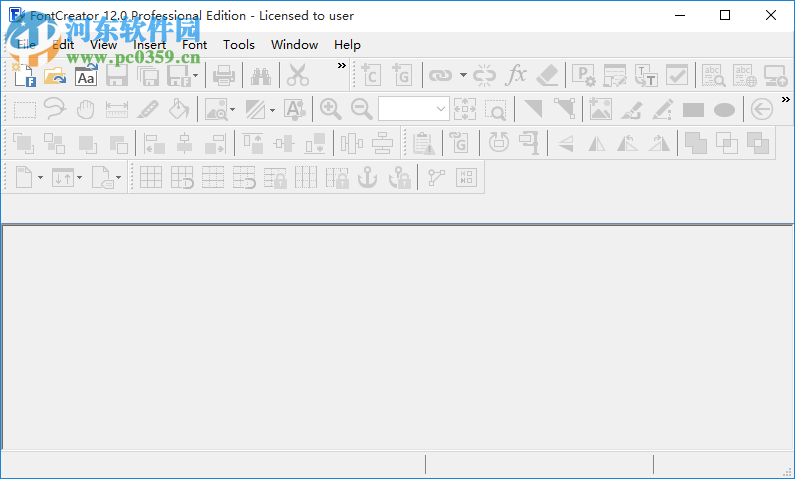
Task: Toggle the grid display icon
Action: [151, 177]
